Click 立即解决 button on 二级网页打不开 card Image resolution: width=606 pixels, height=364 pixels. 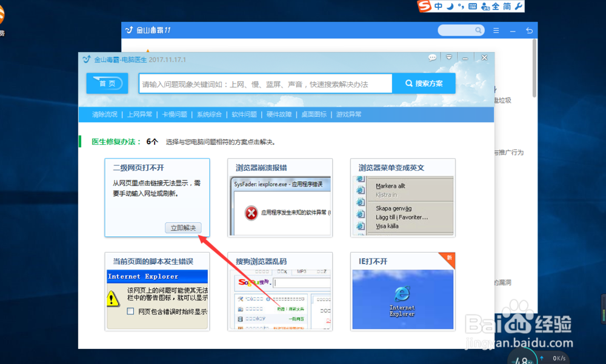pyautogui.click(x=183, y=228)
